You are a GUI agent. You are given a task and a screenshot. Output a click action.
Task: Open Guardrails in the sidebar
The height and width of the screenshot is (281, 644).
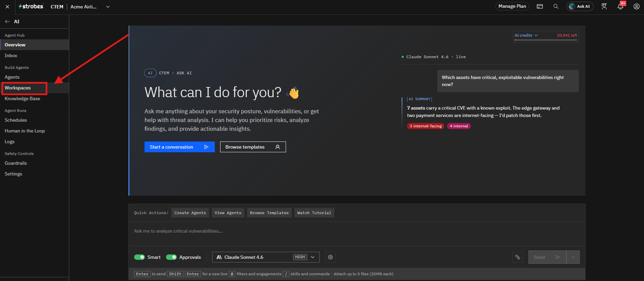[x=35, y=163]
